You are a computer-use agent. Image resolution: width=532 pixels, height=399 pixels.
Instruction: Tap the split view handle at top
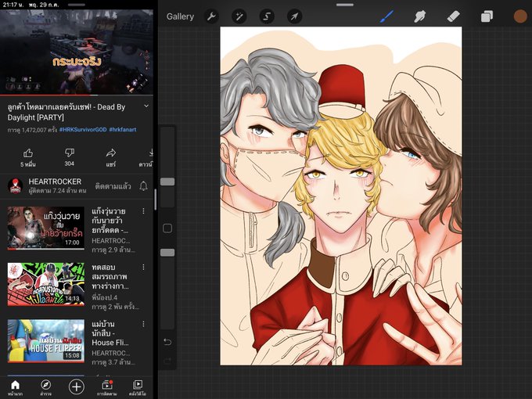click(x=345, y=5)
